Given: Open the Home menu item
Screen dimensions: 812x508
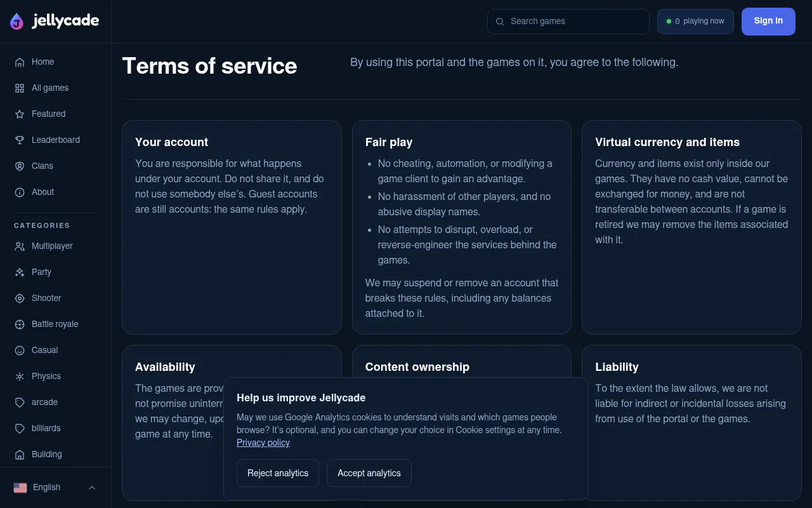Looking at the screenshot, I should (55, 62).
